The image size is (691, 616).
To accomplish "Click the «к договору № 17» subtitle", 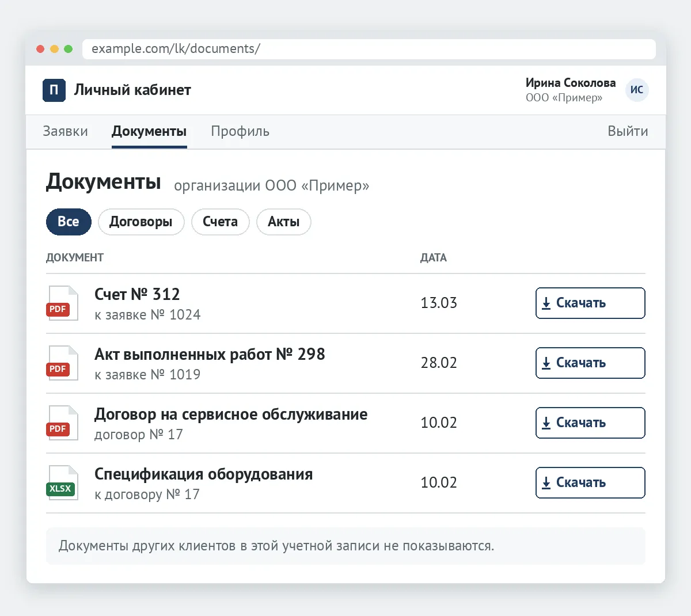I will 147,495.
